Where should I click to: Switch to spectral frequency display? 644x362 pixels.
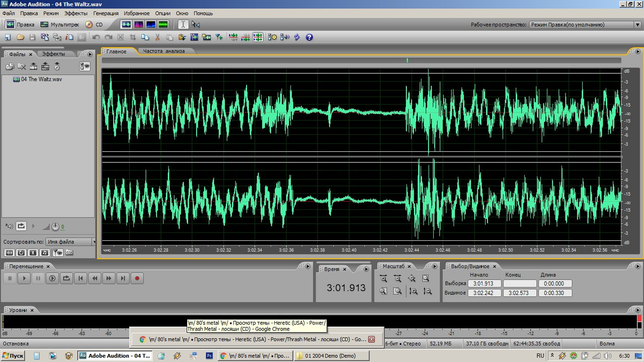pos(138,24)
